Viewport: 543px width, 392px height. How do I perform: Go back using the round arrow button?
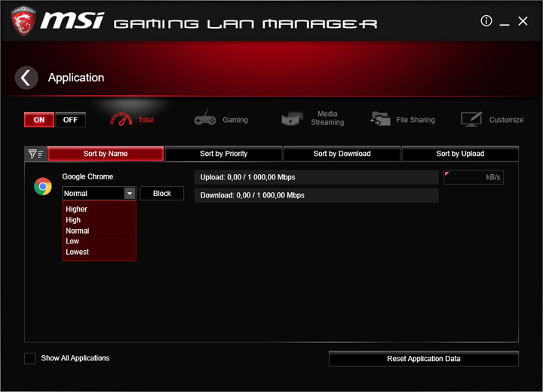coord(26,78)
